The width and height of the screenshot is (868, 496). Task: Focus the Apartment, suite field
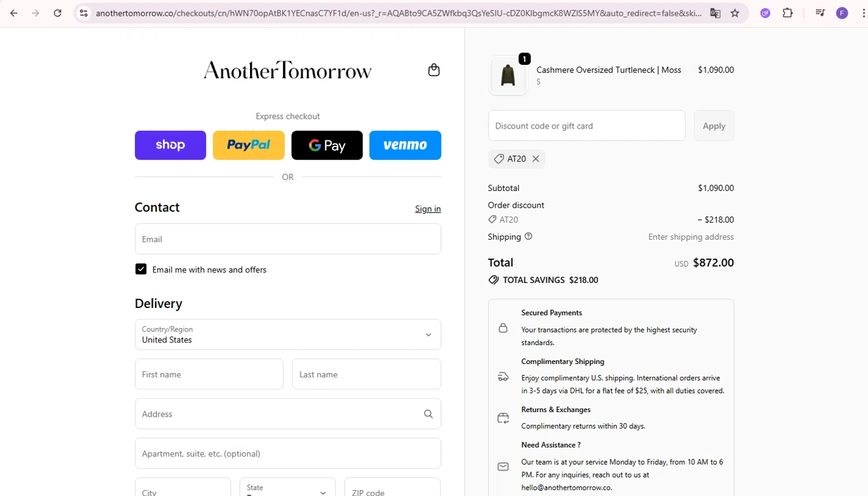[x=288, y=453]
